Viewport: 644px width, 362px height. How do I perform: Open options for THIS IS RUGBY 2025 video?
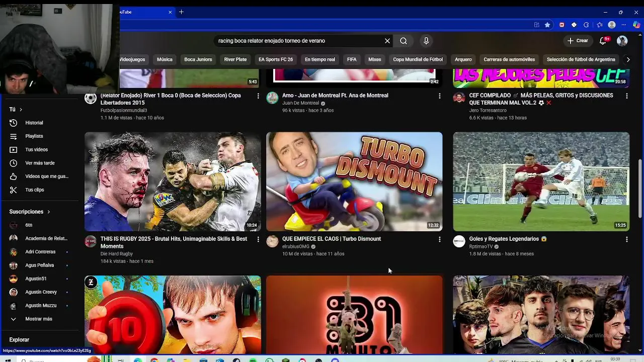click(258, 239)
